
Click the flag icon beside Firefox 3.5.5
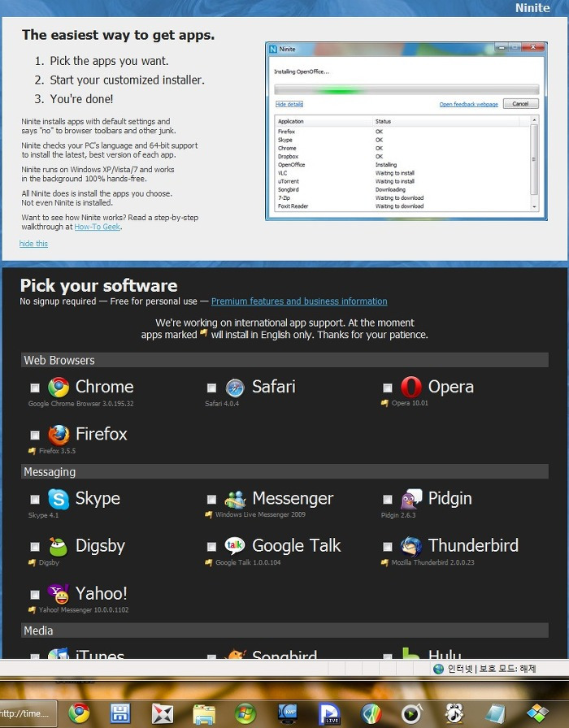[32, 451]
